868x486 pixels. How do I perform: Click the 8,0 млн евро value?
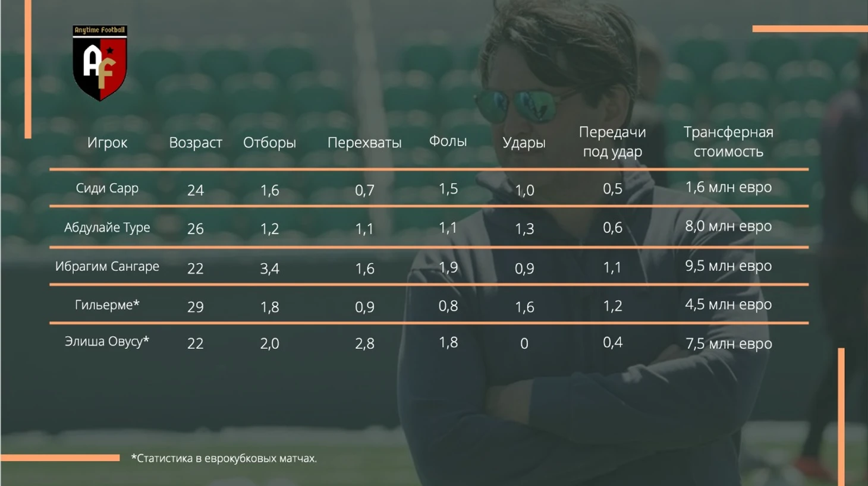(728, 226)
